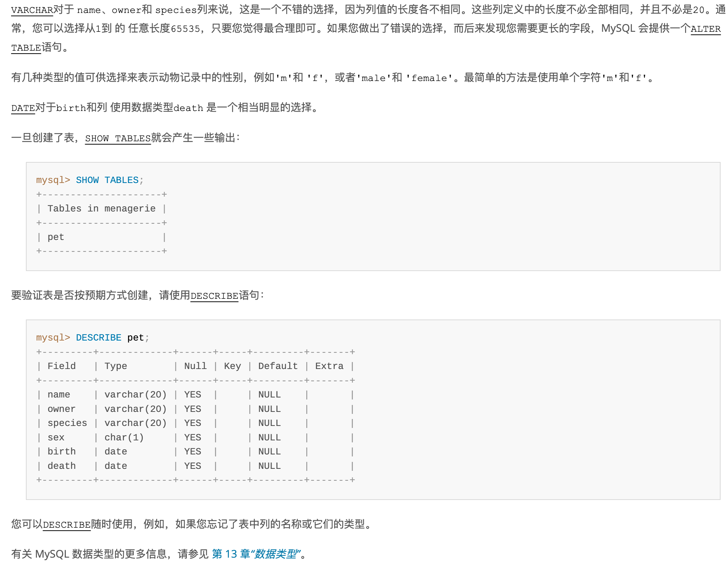The width and height of the screenshot is (728, 568).
Task: Click 'species' field cell
Action: [x=67, y=423]
